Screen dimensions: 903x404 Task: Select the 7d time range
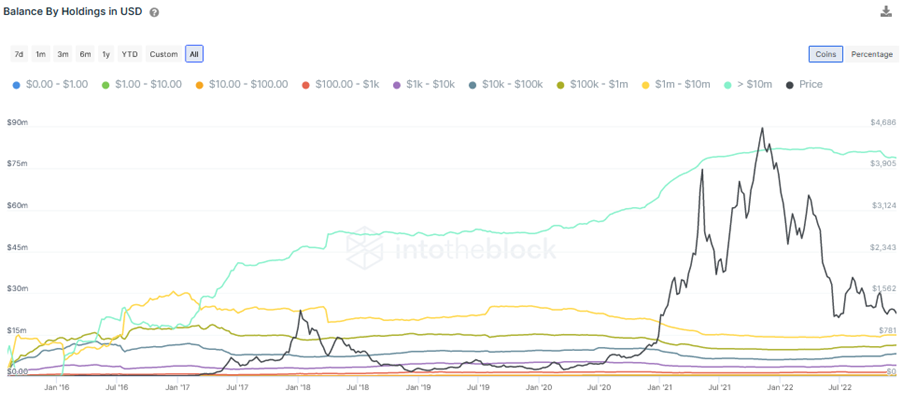coord(18,54)
